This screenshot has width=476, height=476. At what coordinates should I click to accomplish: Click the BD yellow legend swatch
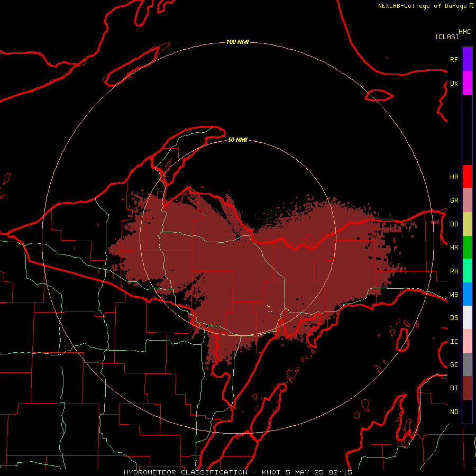coord(467,224)
